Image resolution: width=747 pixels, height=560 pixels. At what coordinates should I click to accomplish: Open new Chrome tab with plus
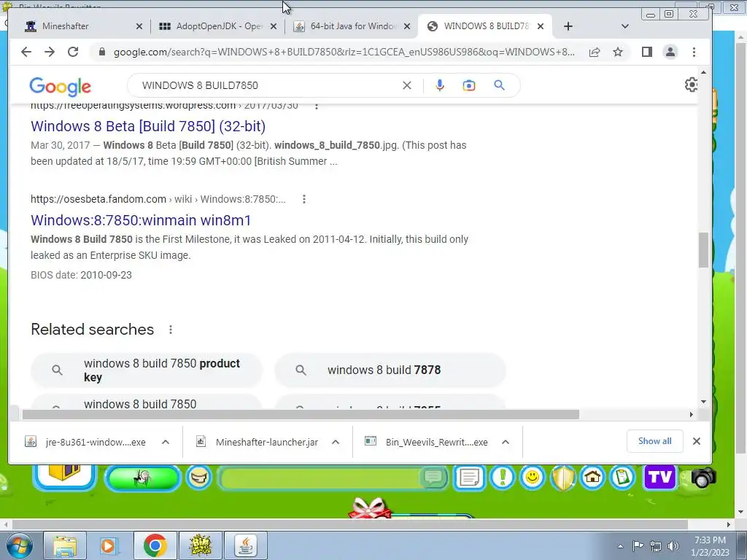568,26
